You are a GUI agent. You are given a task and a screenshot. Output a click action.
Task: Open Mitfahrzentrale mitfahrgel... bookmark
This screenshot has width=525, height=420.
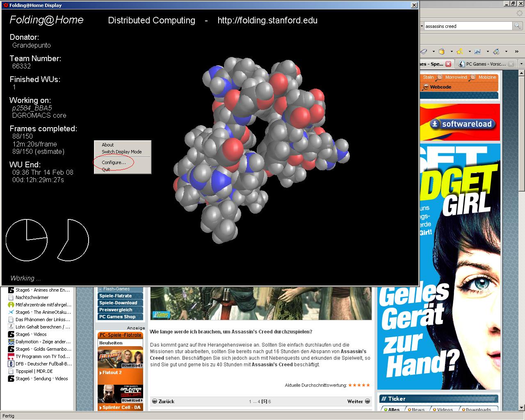(40, 305)
